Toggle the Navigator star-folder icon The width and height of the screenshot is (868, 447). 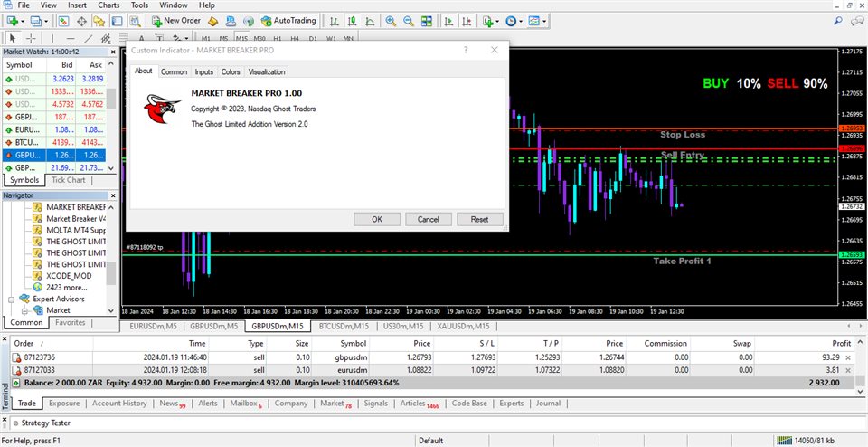(99, 21)
